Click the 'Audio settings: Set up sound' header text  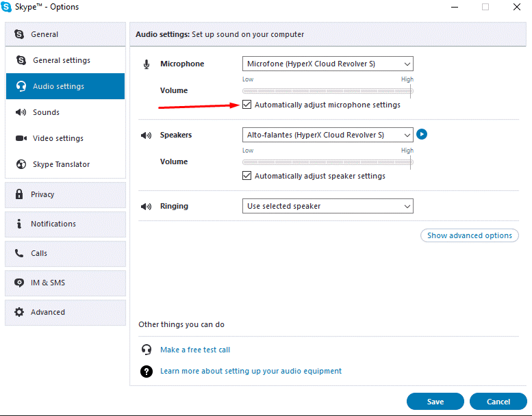(x=220, y=34)
